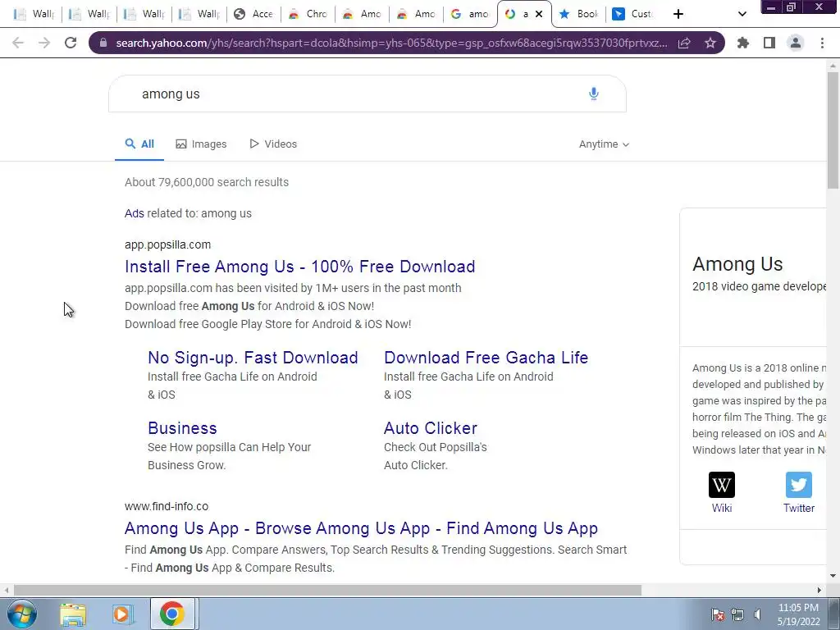The height and width of the screenshot is (630, 840).
Task: Toggle the browser side panel icon
Action: (769, 43)
